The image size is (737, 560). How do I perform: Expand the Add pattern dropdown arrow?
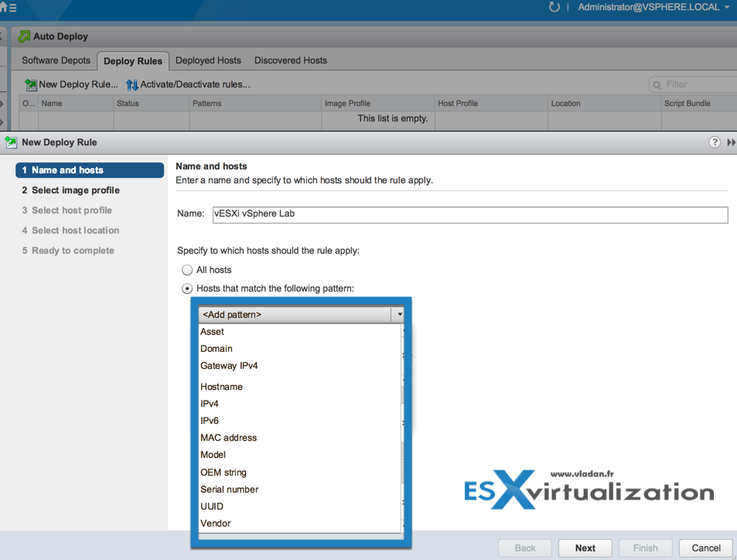[x=399, y=314]
